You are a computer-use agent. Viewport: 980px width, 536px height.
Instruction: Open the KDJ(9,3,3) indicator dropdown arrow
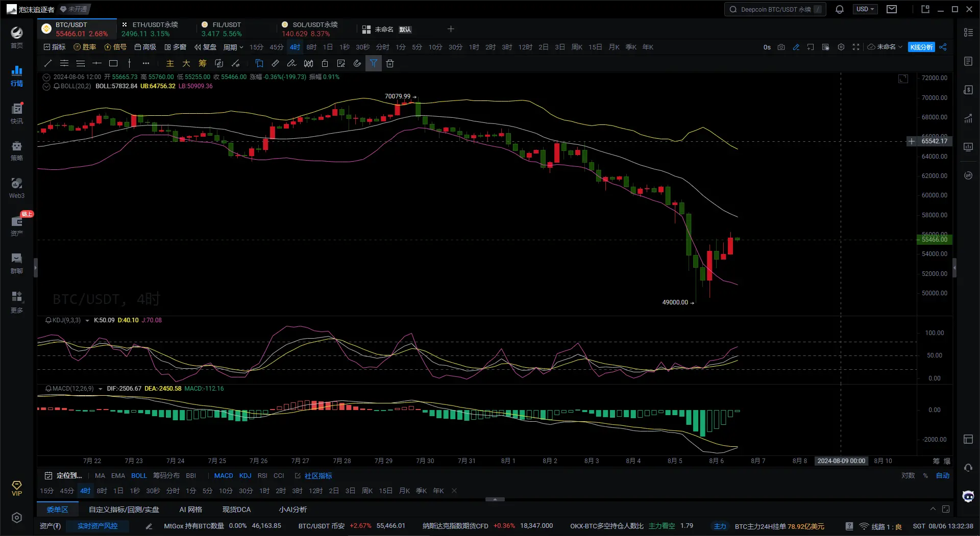[x=87, y=320]
